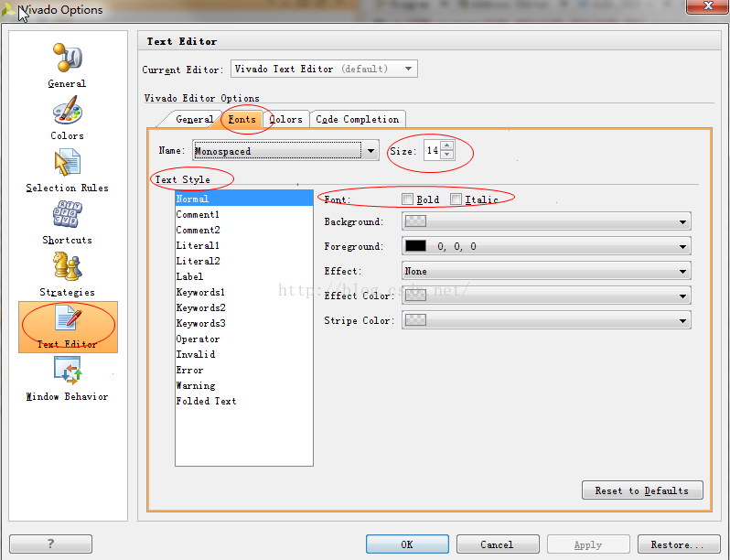Select Comment2 text style
Viewport: 730px width, 560px height.
[244, 230]
